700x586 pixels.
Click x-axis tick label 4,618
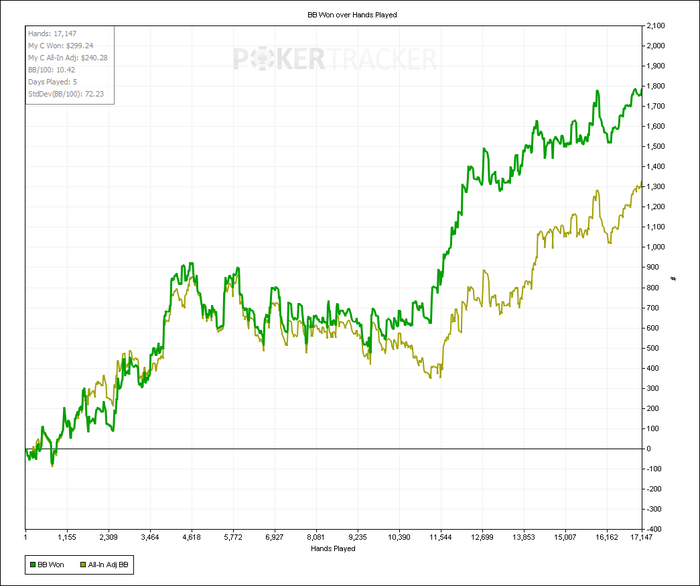coord(192,537)
